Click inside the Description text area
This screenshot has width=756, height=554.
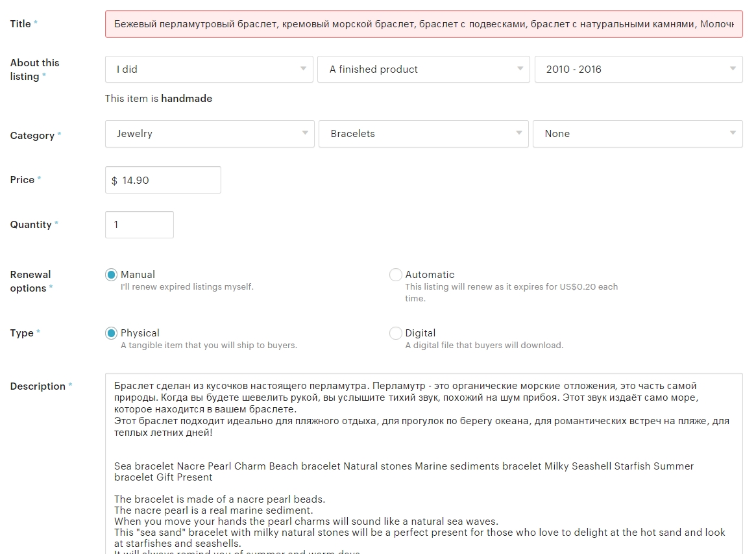424,463
